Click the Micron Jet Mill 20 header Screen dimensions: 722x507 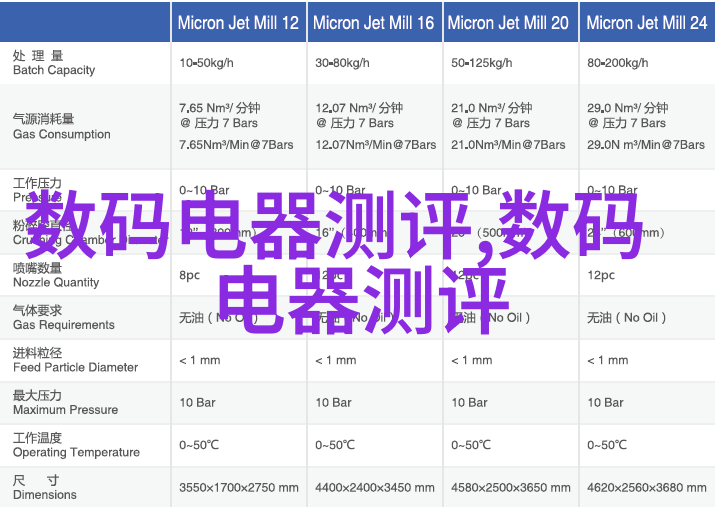[509, 23]
